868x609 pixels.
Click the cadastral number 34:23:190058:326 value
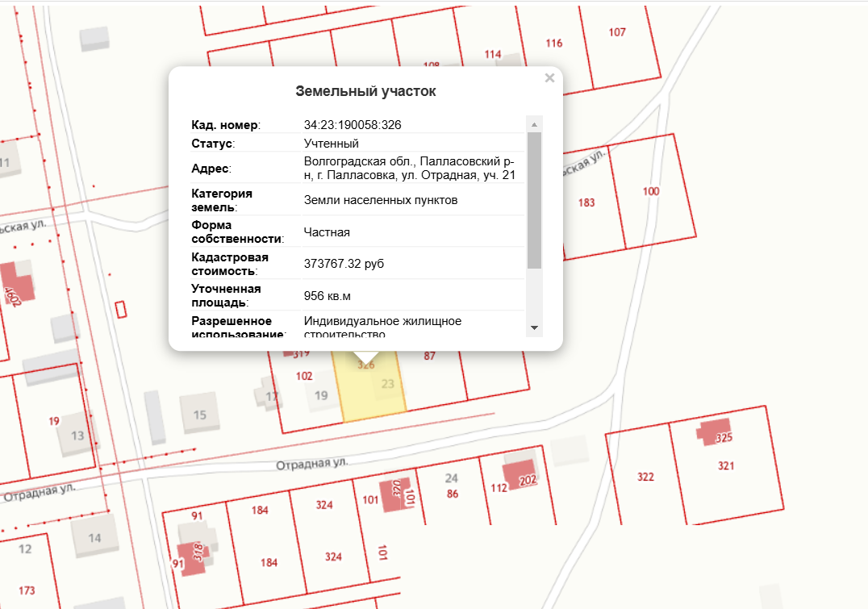tap(353, 125)
